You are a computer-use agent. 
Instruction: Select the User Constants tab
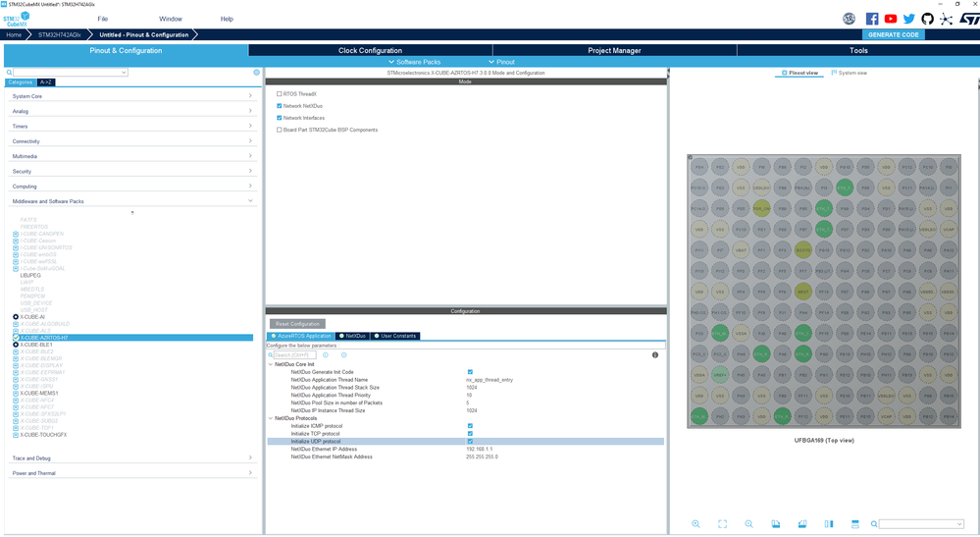pyautogui.click(x=395, y=336)
